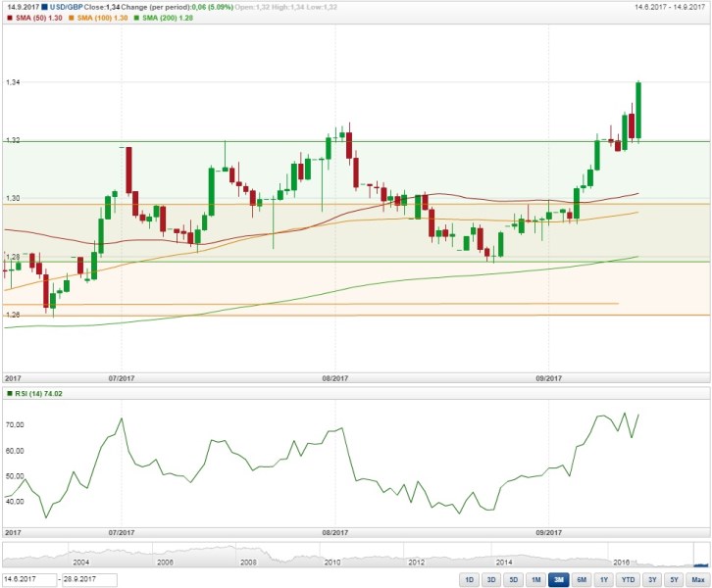Image resolution: width=712 pixels, height=588 pixels.
Task: Select the 1Y time range
Action: click(x=604, y=580)
